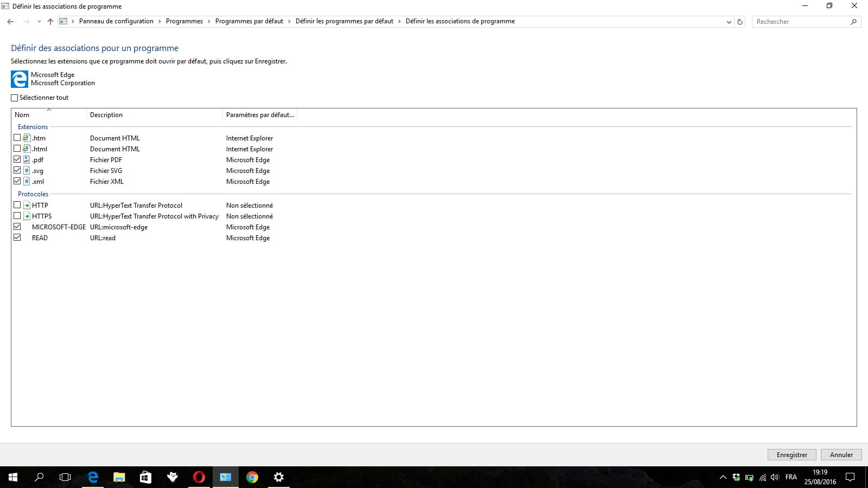
Task: Click the .pdf file type icon
Action: click(27, 159)
